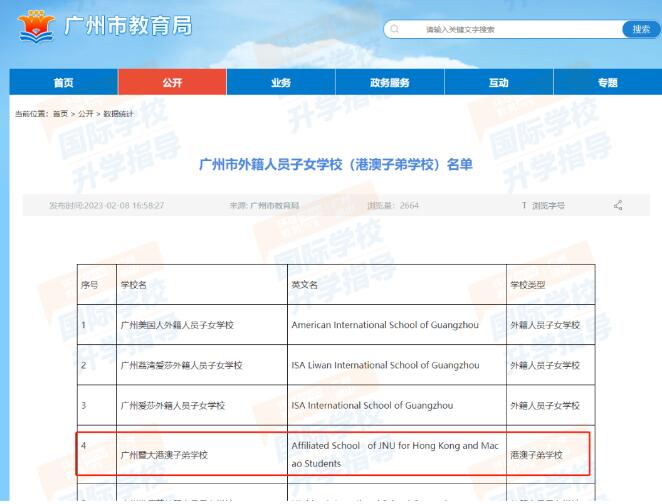The width and height of the screenshot is (662, 504).
Task: Open the 互动 navigation tab
Action: point(499,82)
